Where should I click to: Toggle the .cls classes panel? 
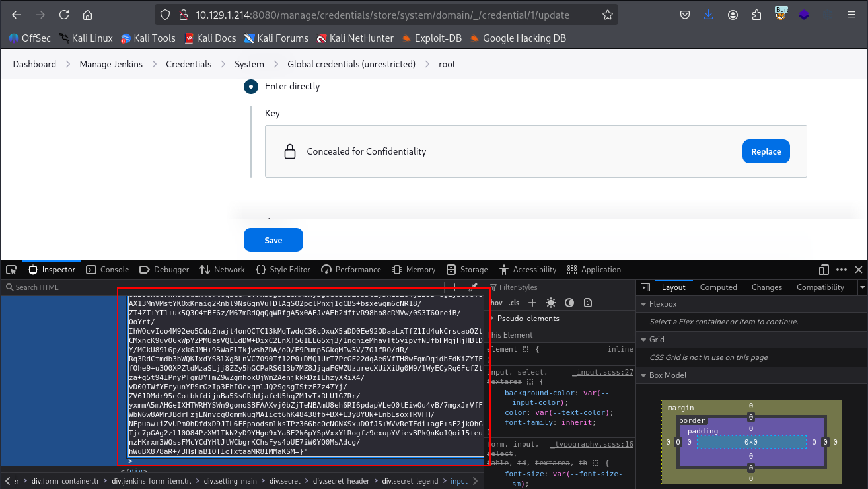click(514, 303)
